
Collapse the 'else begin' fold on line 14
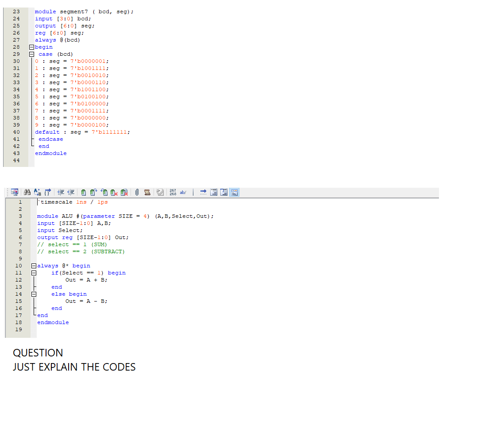(x=34, y=294)
